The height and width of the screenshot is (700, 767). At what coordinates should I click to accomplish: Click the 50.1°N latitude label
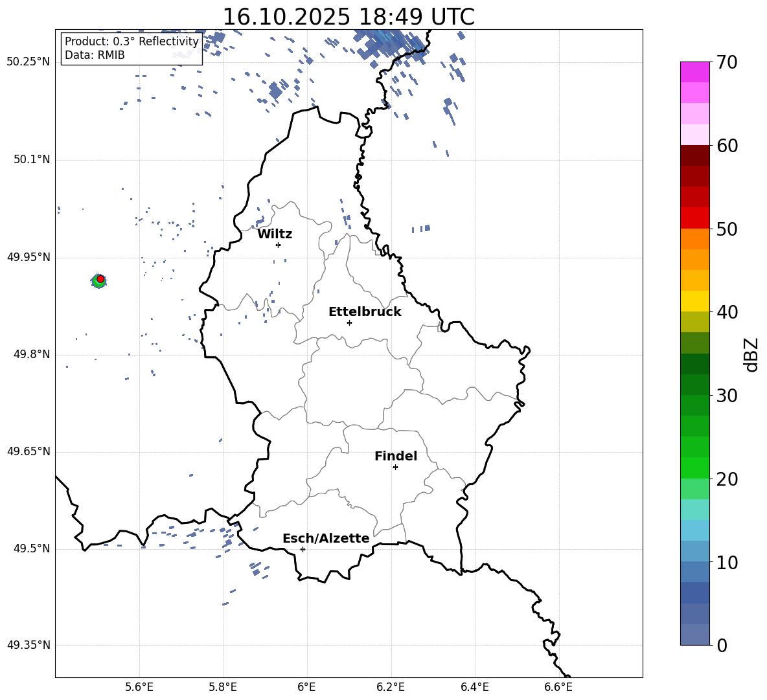pos(32,159)
